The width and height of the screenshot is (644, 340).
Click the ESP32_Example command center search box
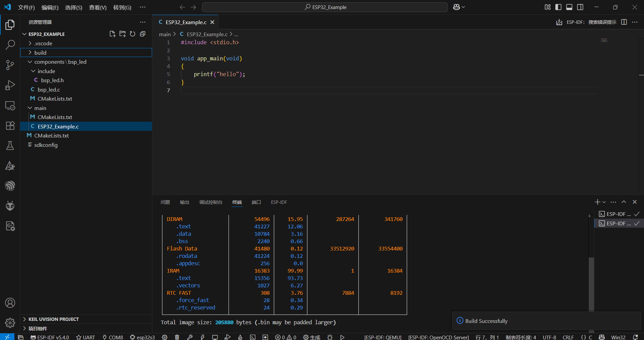click(x=325, y=7)
